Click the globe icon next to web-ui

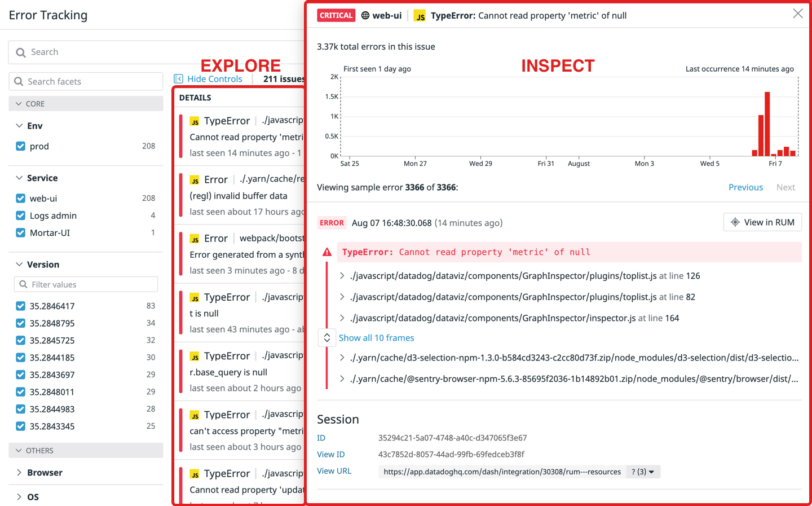[365, 15]
